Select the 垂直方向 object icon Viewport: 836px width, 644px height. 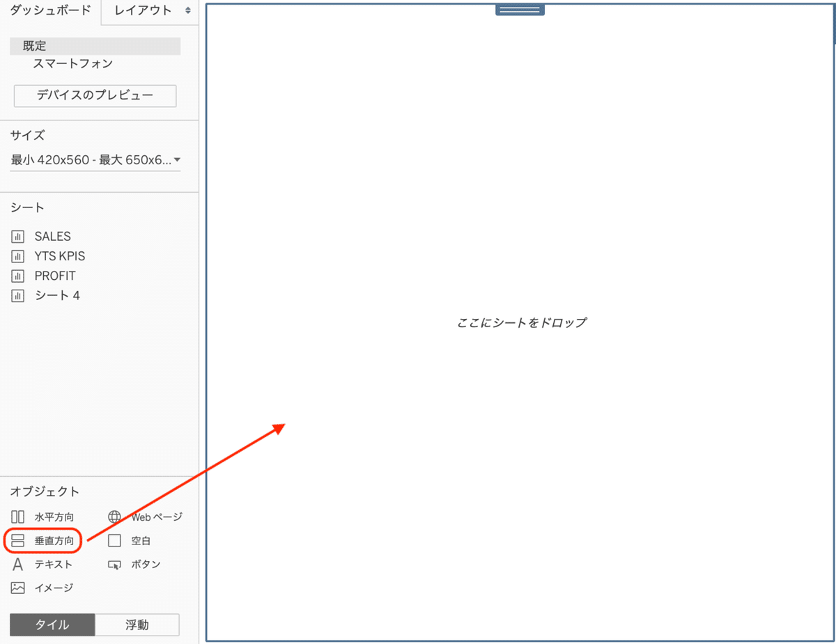(17, 540)
